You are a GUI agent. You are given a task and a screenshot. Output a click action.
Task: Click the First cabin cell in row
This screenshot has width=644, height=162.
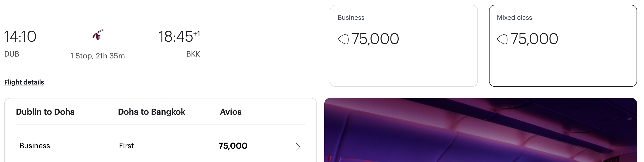[126, 146]
